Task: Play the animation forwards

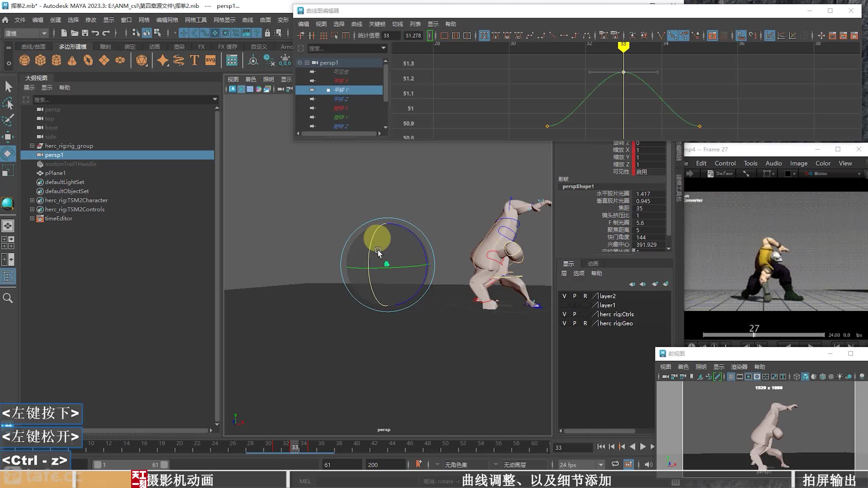Action: (x=643, y=447)
